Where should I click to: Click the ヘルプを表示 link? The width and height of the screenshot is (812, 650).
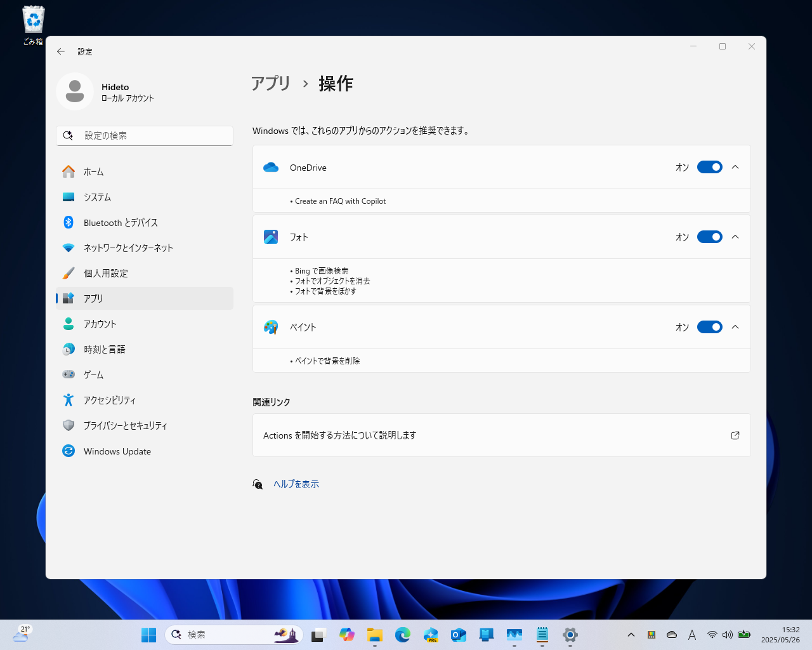[296, 484]
